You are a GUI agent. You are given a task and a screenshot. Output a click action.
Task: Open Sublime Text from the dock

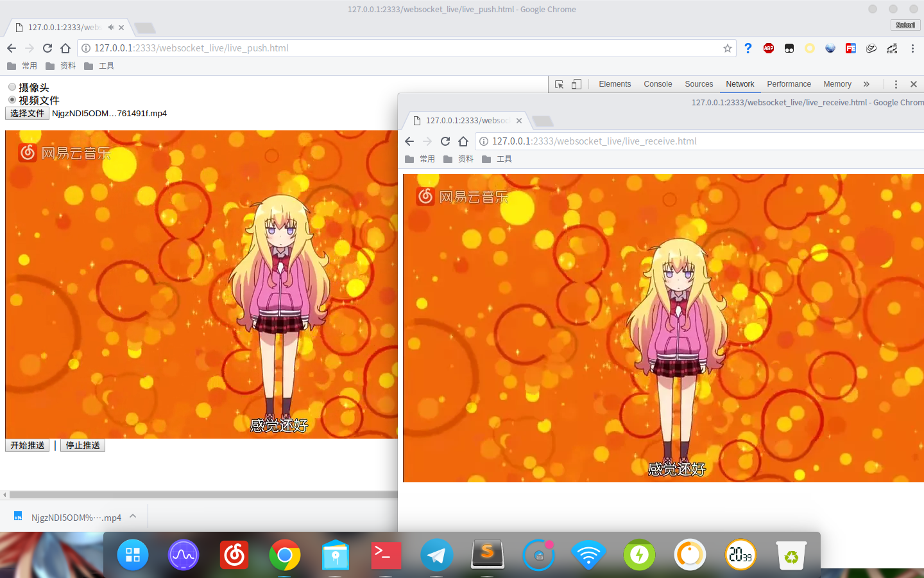pyautogui.click(x=488, y=554)
